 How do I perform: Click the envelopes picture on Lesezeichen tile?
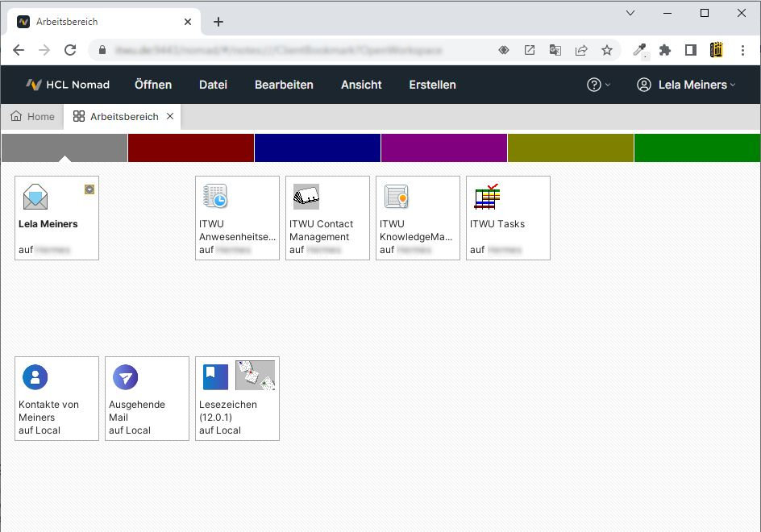(256, 375)
